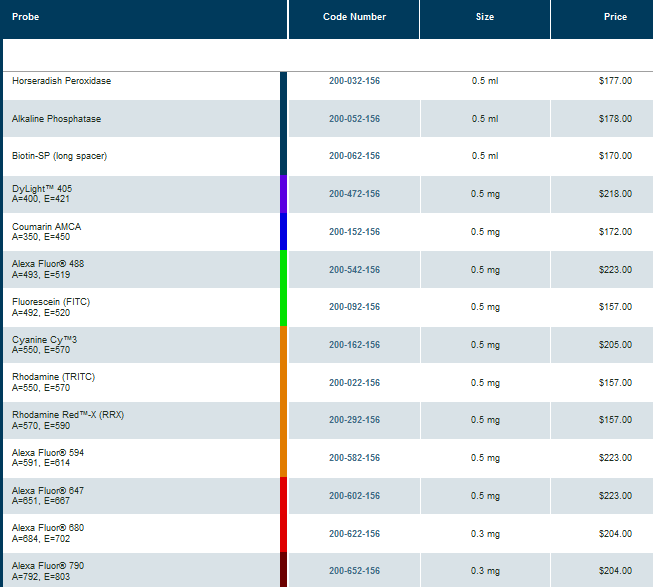Click the red swatch beside Alexa Fluor 680
This screenshot has height=587, width=653.
click(x=284, y=533)
